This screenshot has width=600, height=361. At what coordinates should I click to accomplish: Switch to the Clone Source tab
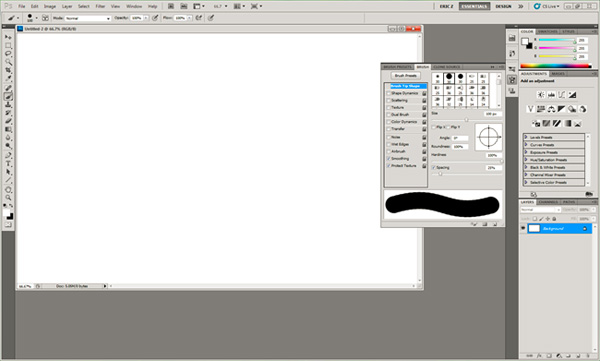pyautogui.click(x=447, y=67)
